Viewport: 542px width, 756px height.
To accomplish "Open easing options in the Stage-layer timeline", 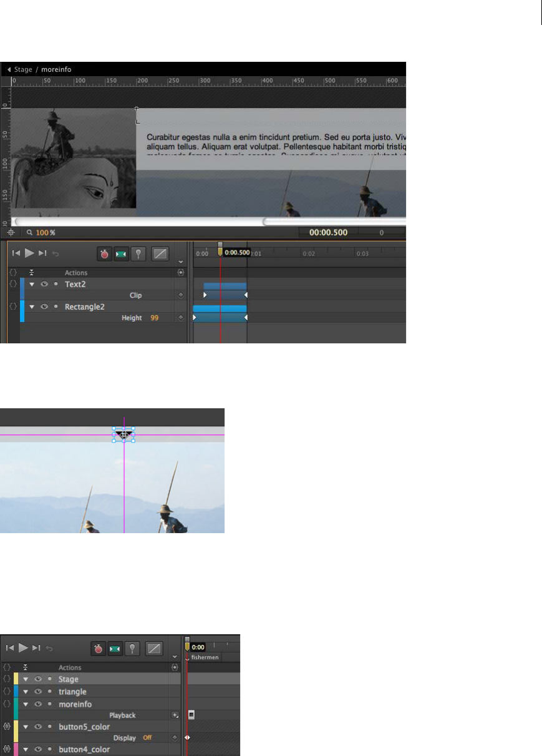I will point(154,648).
